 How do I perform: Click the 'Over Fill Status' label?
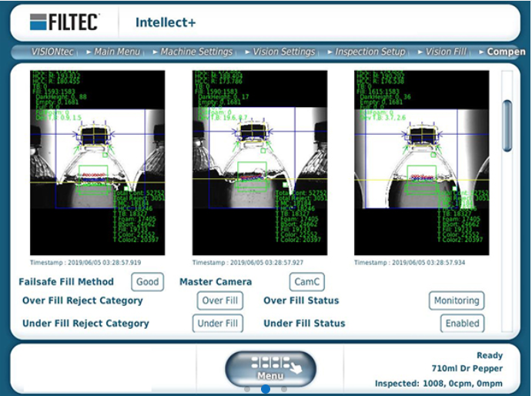coord(301,300)
